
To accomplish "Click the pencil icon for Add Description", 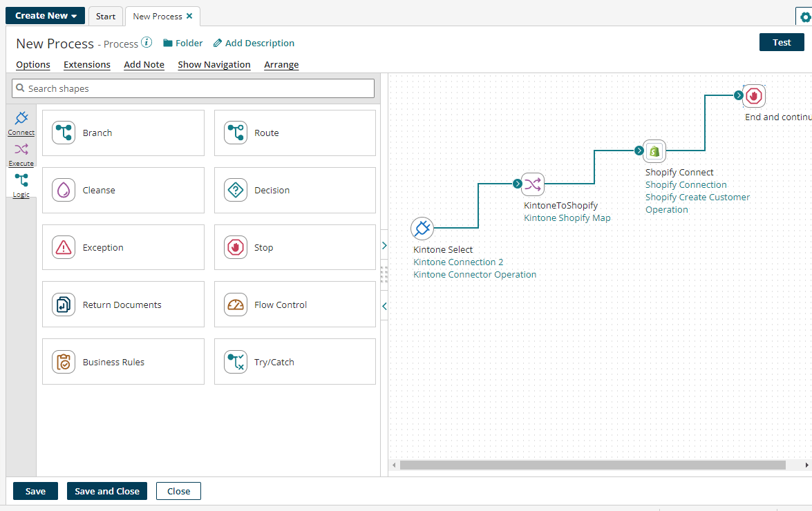I will pyautogui.click(x=218, y=43).
